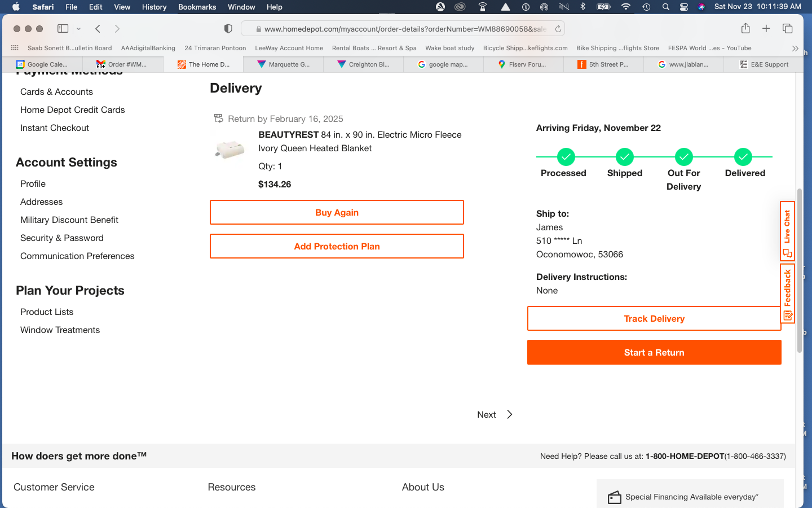This screenshot has width=812, height=508.
Task: Open the History menu
Action: 154,7
